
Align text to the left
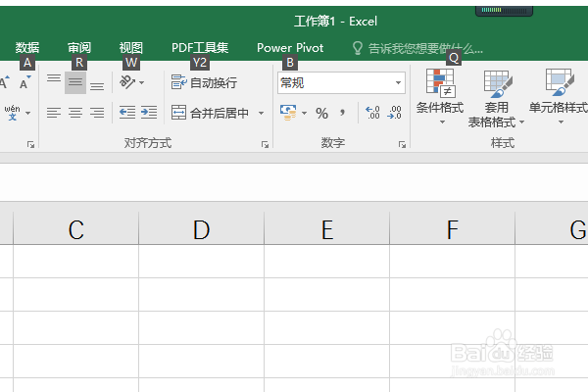tap(54, 113)
